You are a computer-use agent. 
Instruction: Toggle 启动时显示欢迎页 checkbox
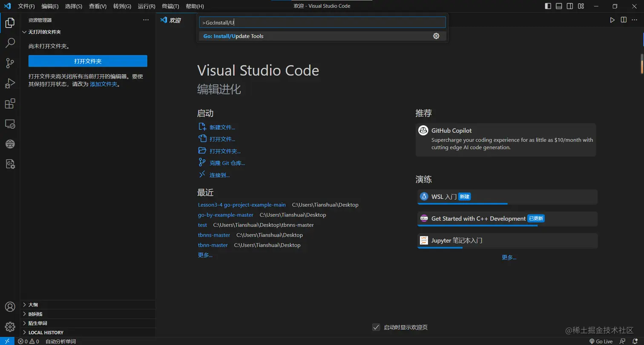pos(376,327)
